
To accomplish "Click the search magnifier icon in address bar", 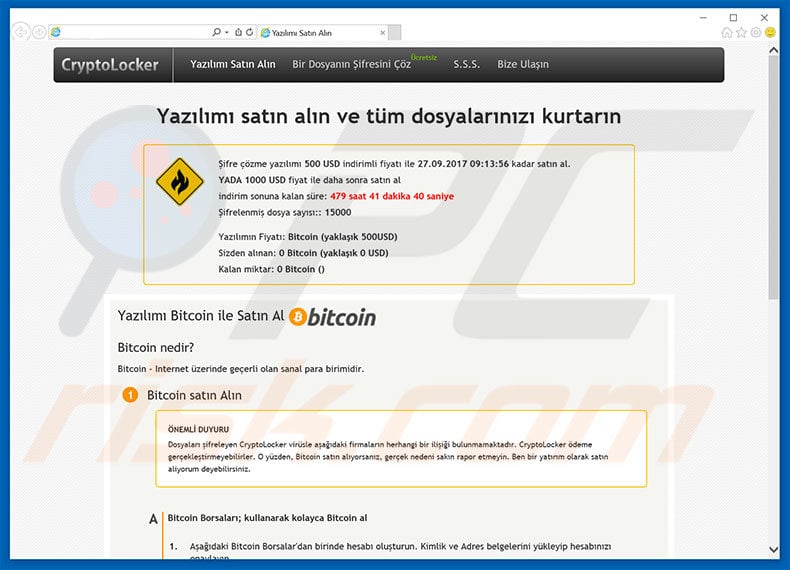I will point(216,32).
